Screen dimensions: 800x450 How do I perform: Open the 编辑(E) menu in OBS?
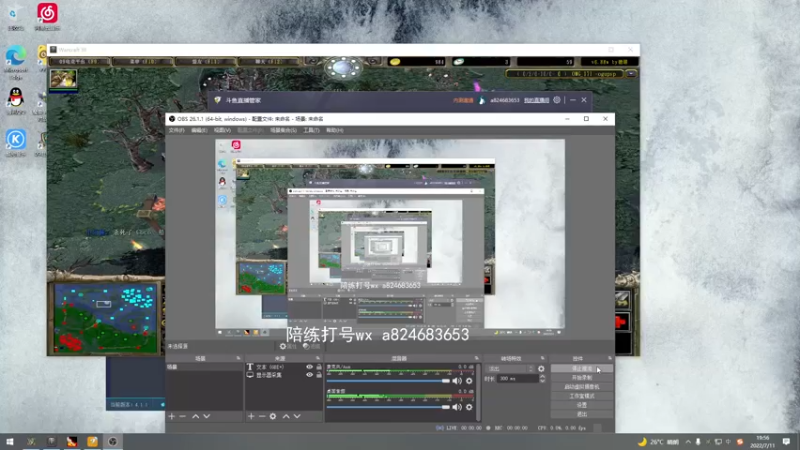pyautogui.click(x=199, y=130)
